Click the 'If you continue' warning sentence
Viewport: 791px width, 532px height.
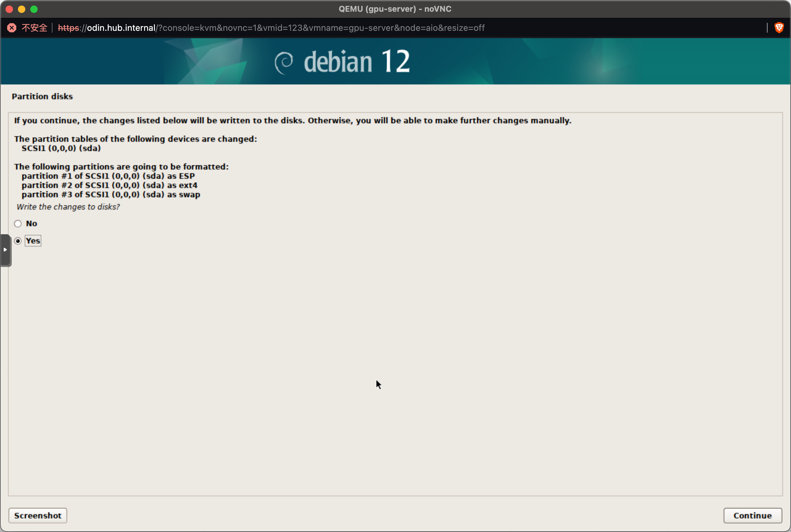tap(293, 121)
